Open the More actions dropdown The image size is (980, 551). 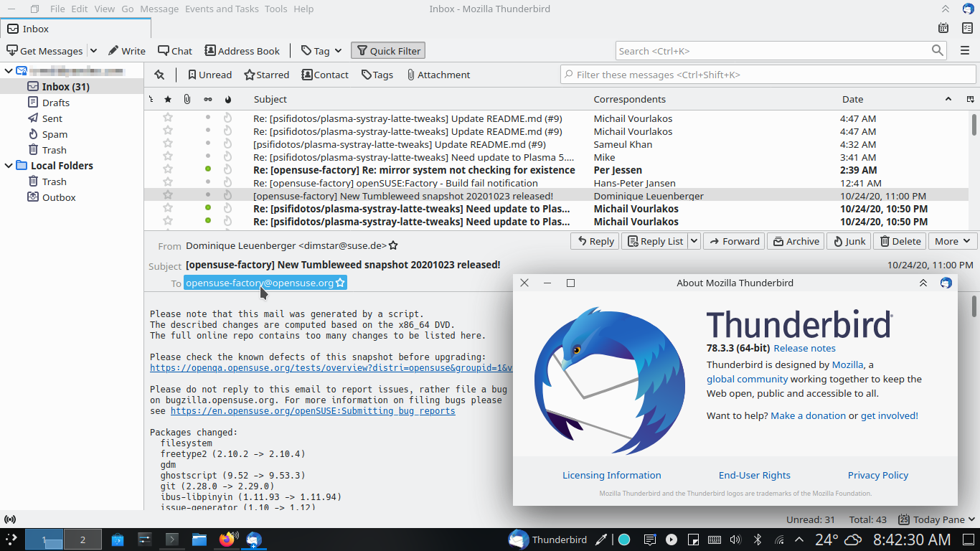pos(953,241)
